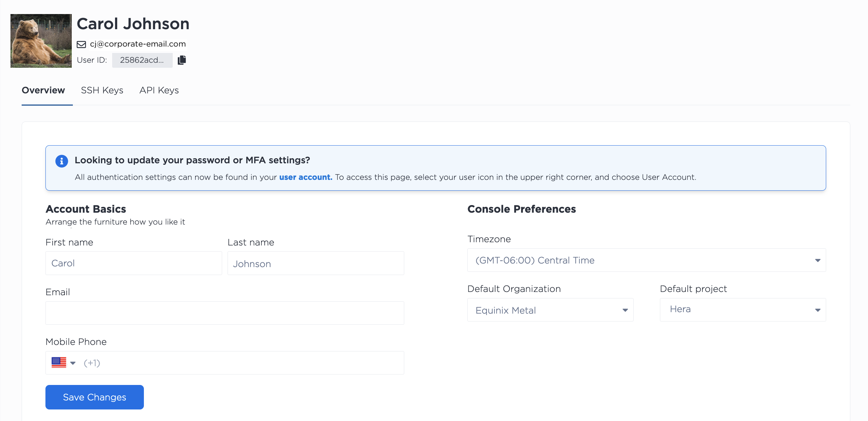Click the Carol Johnson name heading
This screenshot has width=868, height=421.
(x=133, y=24)
